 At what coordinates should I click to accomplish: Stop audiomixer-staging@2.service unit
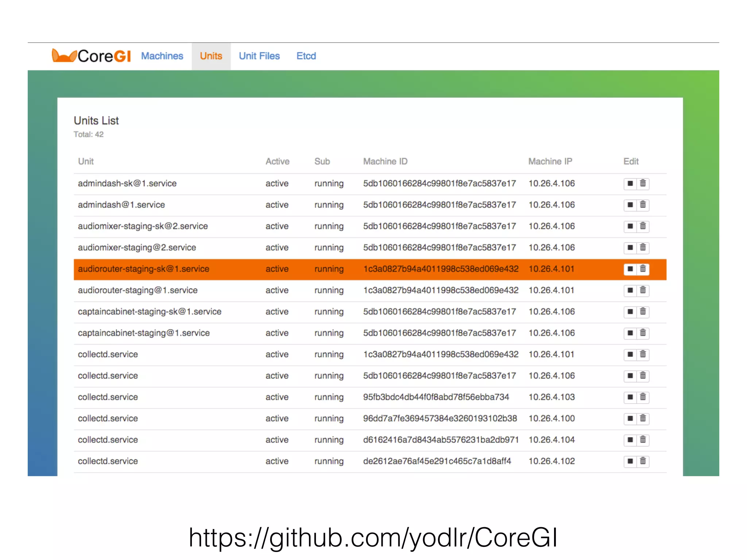coord(630,248)
